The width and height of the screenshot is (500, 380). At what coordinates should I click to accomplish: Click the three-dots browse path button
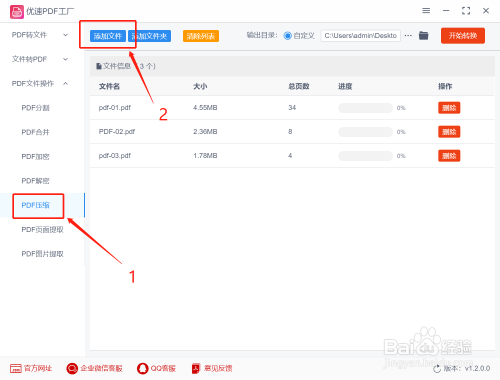point(408,35)
